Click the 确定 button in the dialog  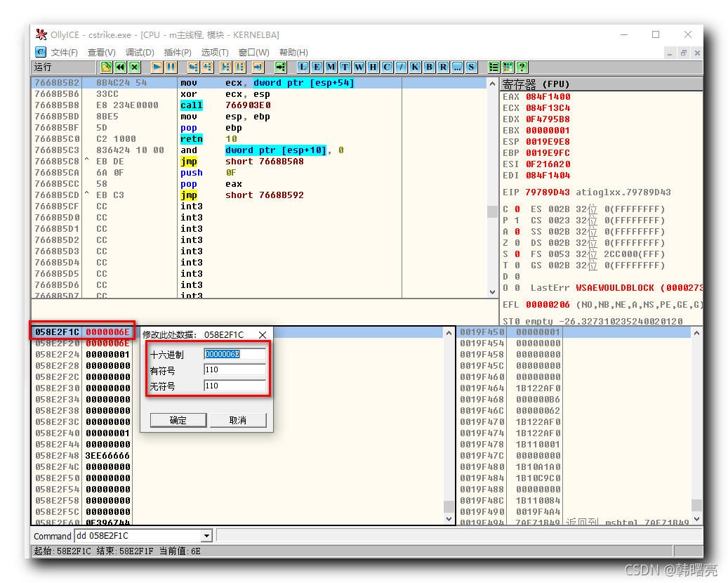[178, 421]
